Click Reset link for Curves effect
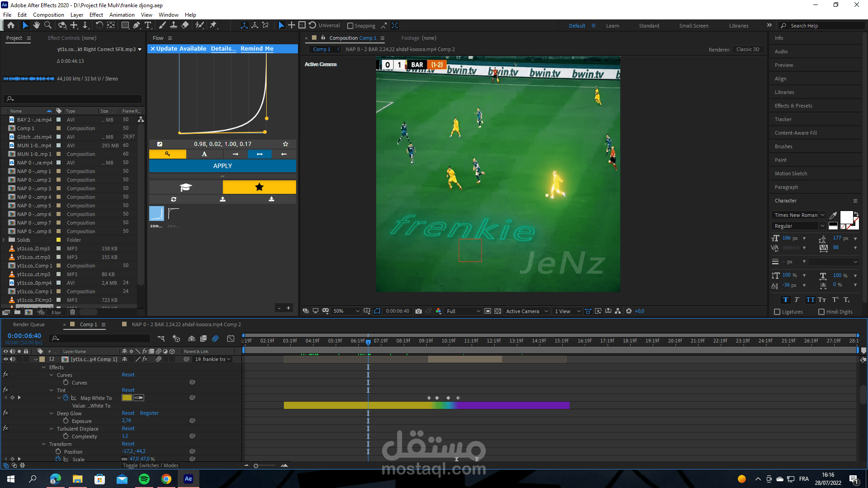This screenshot has height=488, width=868. [x=128, y=375]
